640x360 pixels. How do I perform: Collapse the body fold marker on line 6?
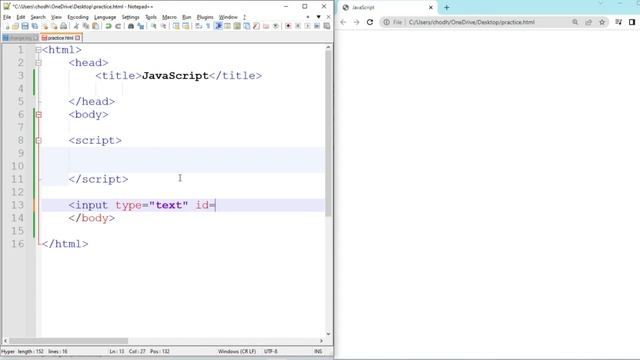tap(38, 115)
